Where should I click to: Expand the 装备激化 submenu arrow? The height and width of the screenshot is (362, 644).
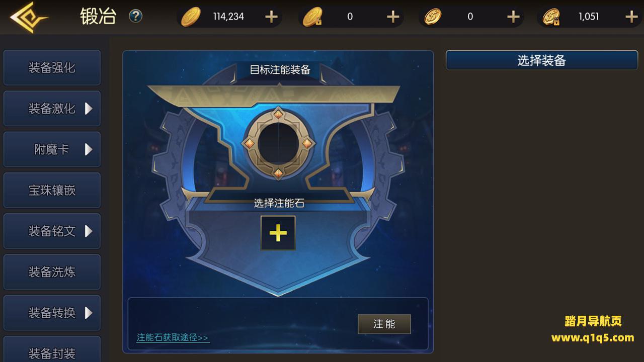click(x=89, y=108)
